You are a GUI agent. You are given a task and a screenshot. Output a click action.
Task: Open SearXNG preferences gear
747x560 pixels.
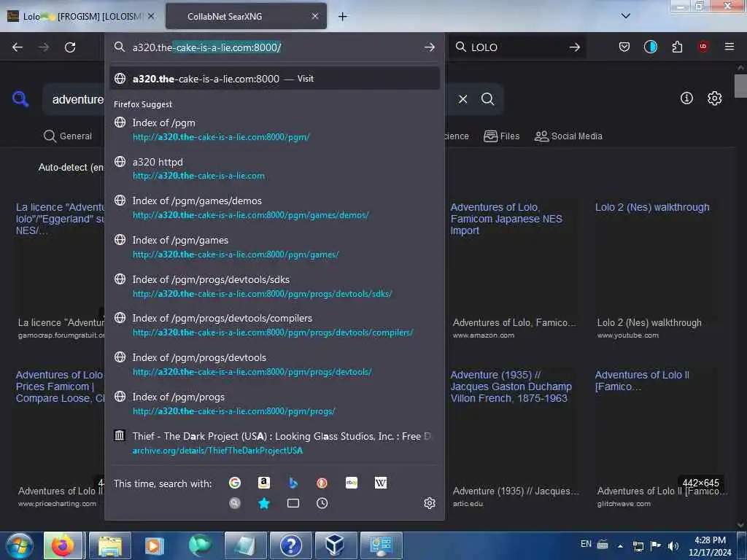coord(715,98)
